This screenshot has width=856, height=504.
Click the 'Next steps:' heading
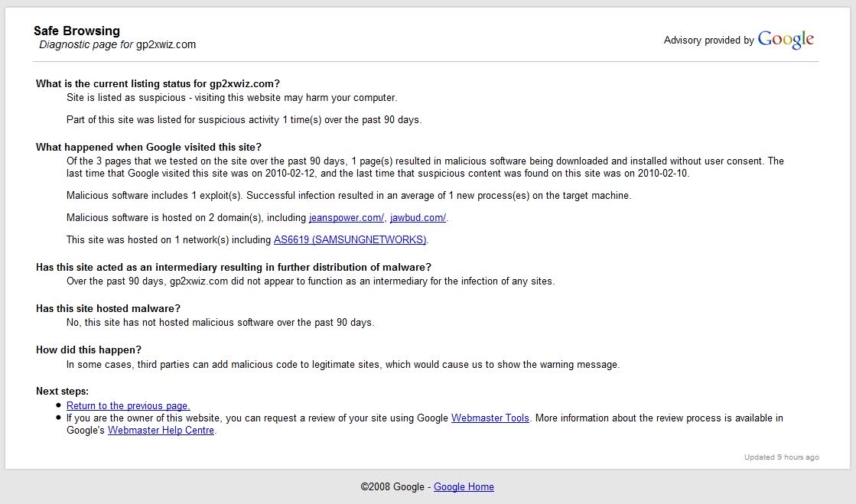[x=62, y=392]
